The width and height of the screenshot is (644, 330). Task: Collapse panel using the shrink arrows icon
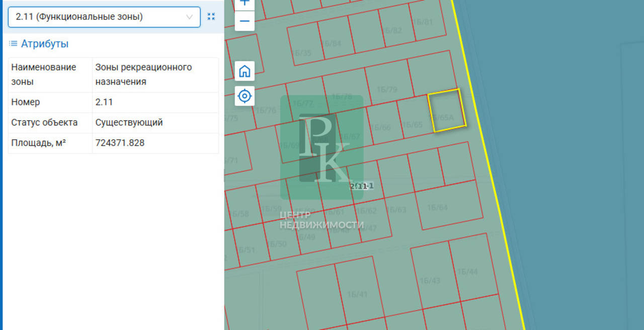(211, 17)
